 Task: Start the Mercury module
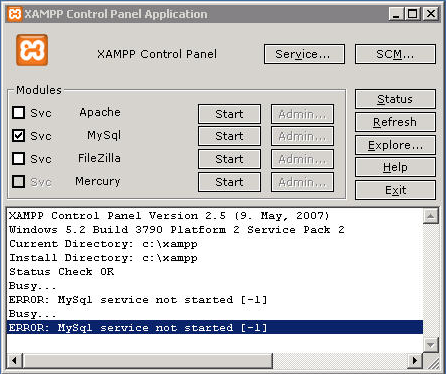[229, 182]
